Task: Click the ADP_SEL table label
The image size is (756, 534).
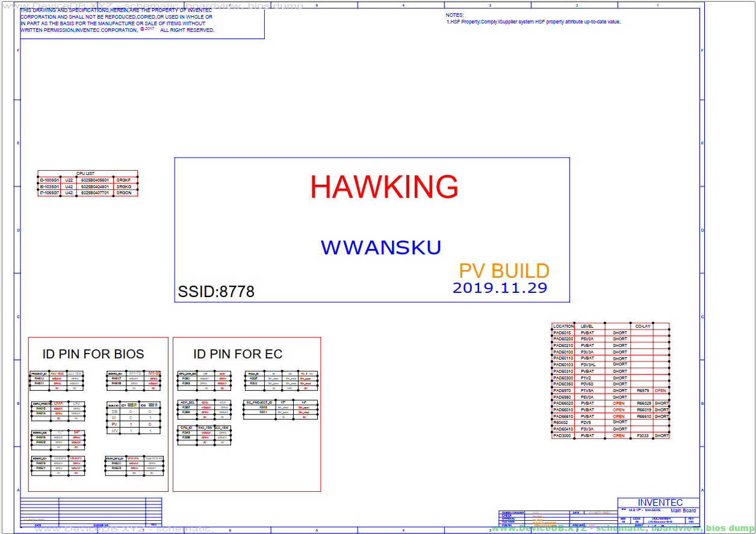Action: 187,402
